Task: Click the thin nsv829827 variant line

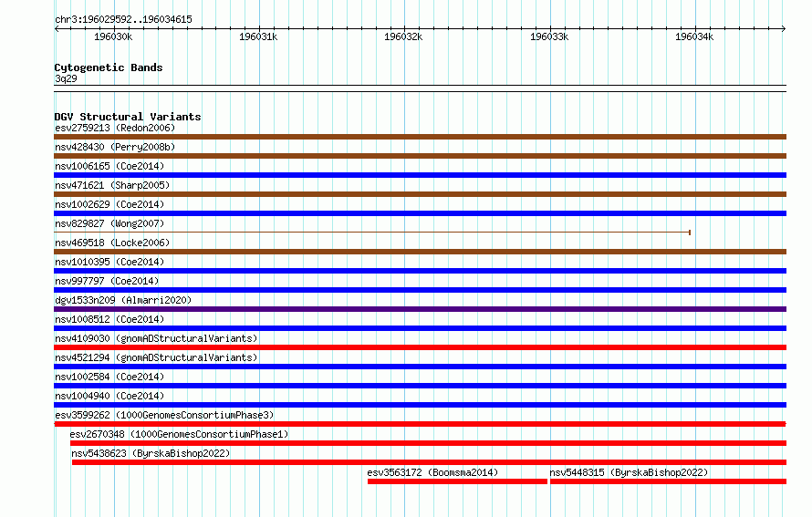Action: pos(372,233)
